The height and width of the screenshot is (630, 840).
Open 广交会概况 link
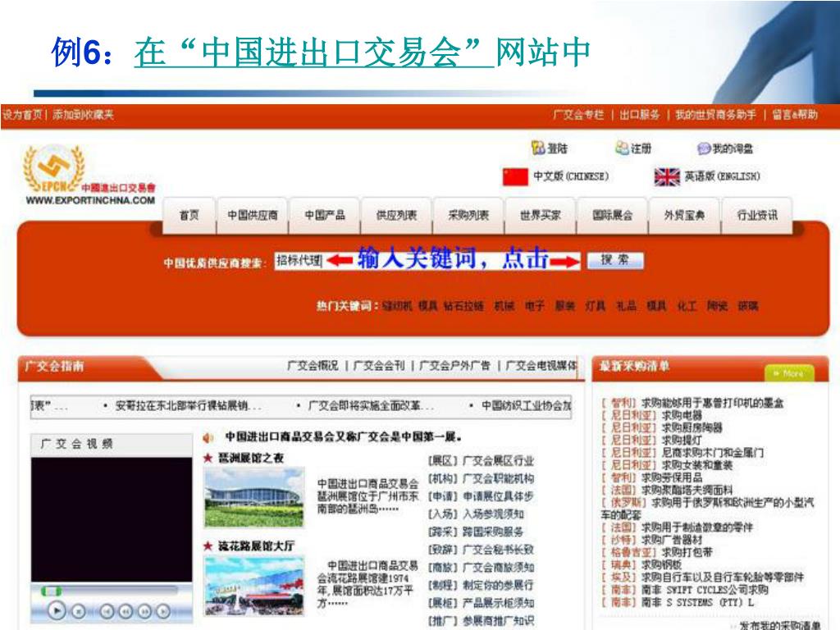point(313,365)
